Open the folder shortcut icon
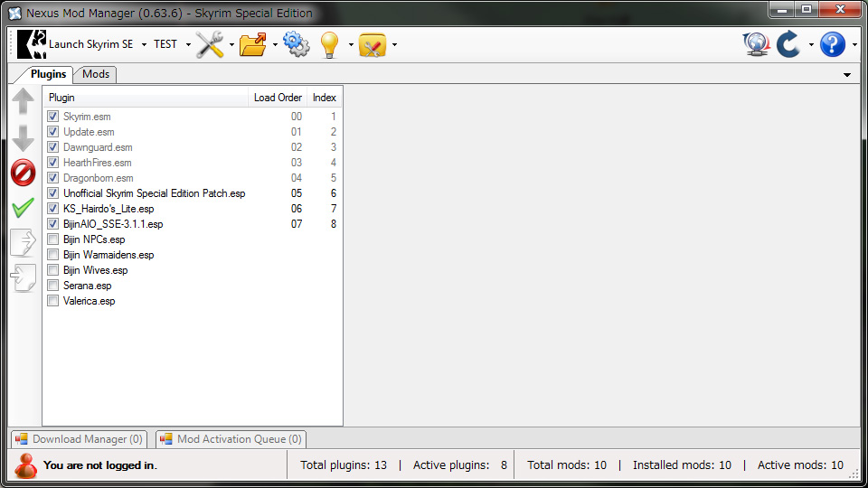868x488 pixels. click(253, 44)
